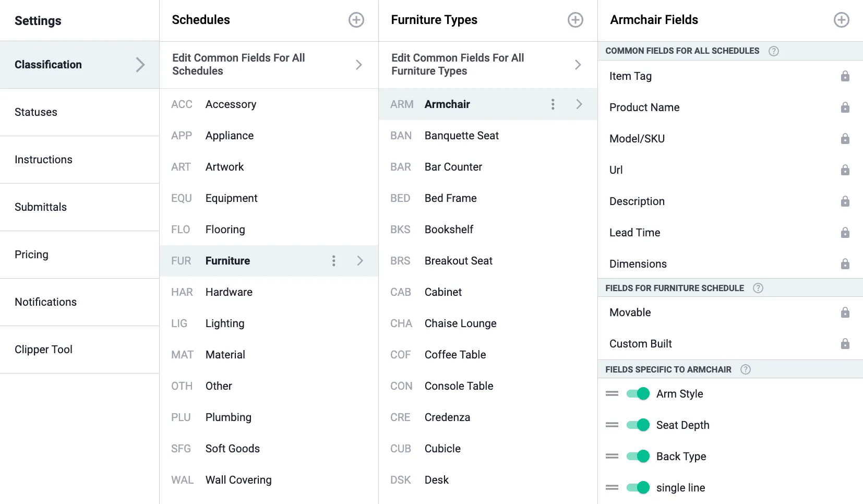Click the lock icon on Item Tag
The width and height of the screenshot is (863, 504).
pyautogui.click(x=845, y=76)
